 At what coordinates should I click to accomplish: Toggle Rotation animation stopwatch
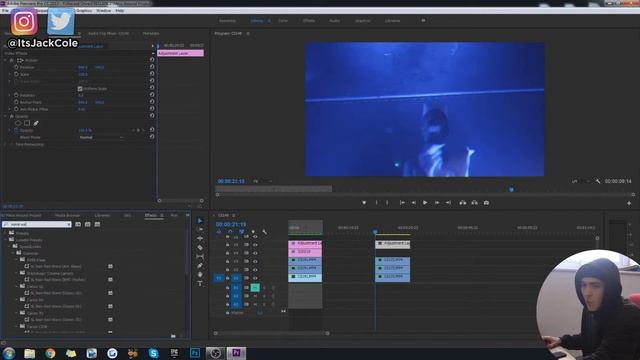tap(16, 95)
